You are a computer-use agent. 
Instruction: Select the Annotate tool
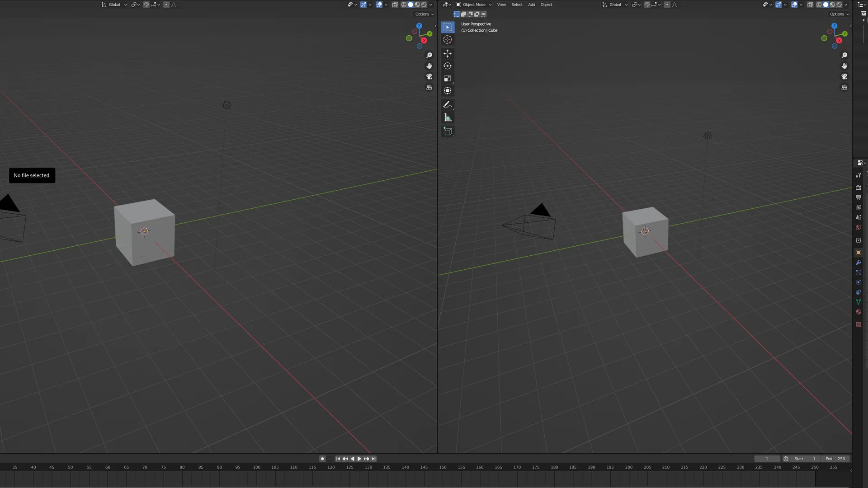448,105
